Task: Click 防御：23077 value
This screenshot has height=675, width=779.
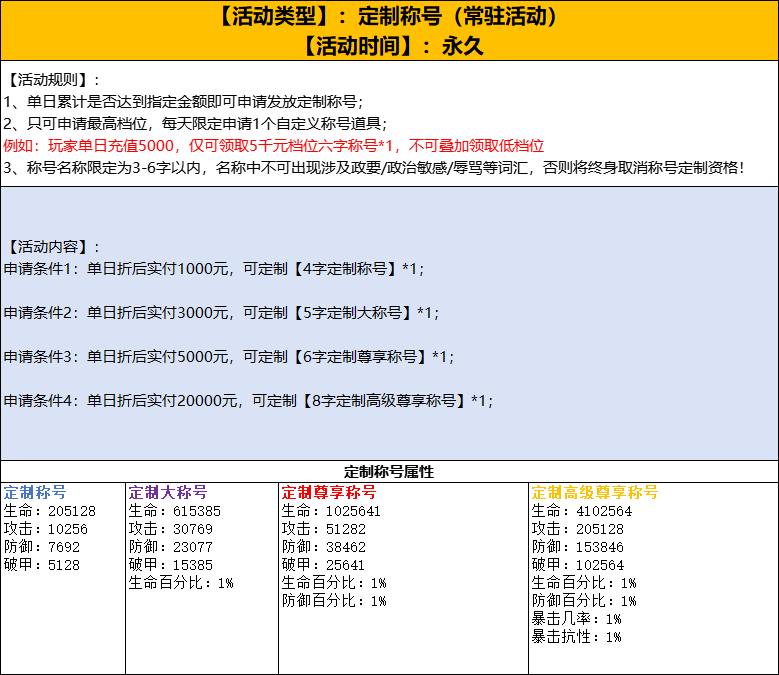Action: pyautogui.click(x=171, y=546)
